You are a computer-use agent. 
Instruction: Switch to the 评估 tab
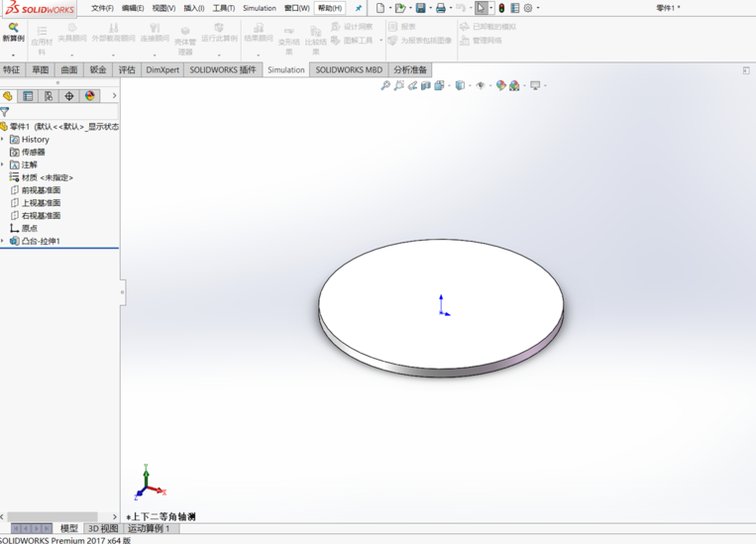coord(127,70)
